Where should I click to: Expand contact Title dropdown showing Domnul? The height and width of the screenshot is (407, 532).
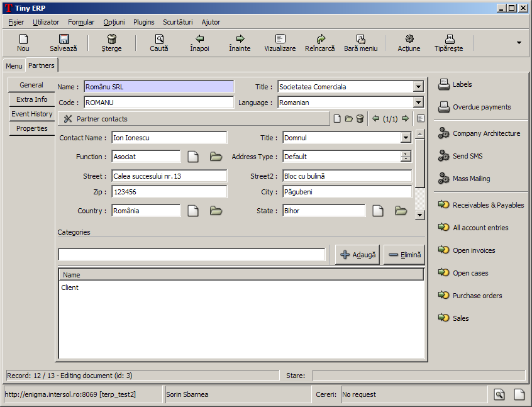406,138
